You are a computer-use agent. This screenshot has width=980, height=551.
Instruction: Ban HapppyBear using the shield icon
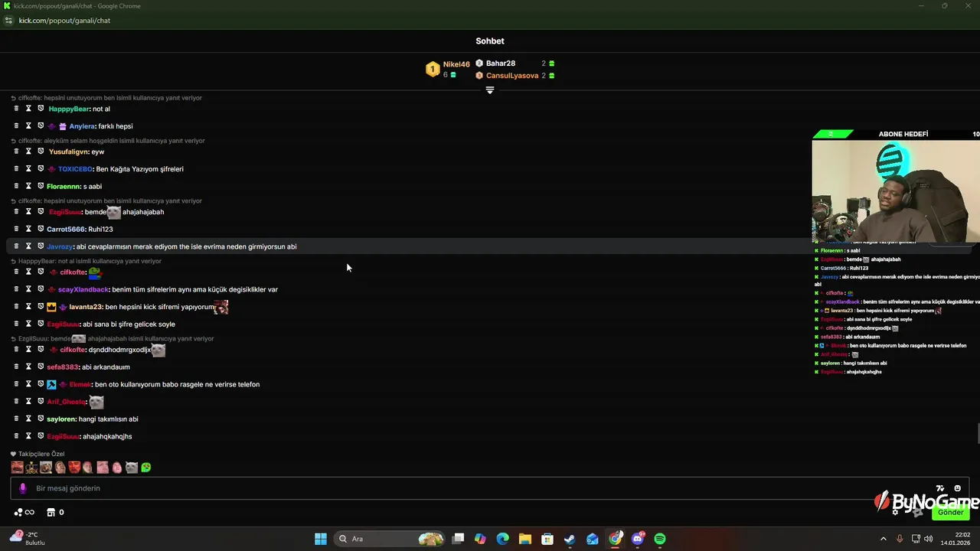click(41, 109)
